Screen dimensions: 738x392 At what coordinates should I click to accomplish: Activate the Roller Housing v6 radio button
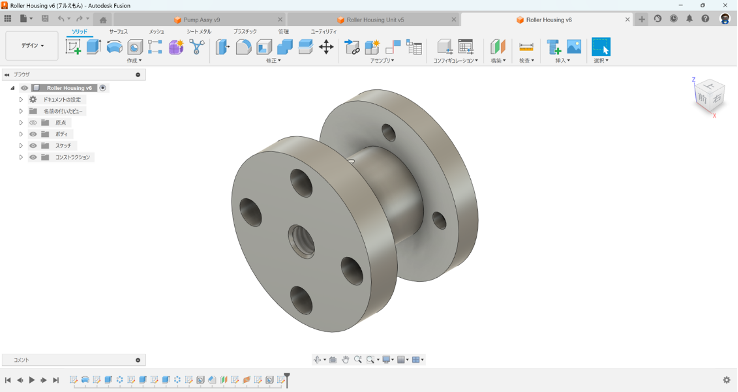point(103,88)
